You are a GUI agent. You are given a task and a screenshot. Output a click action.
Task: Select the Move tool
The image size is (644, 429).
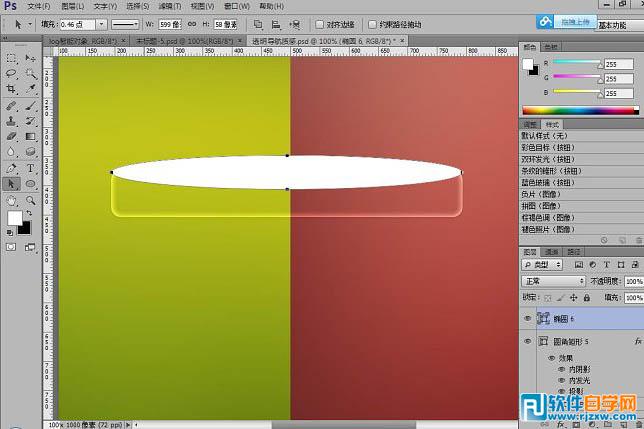coord(30,59)
